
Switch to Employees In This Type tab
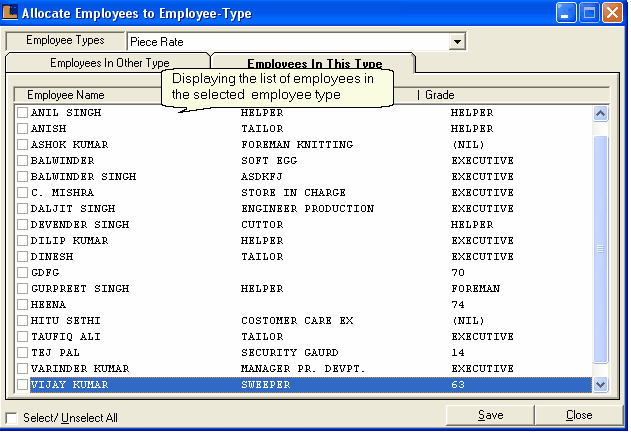pos(314,64)
